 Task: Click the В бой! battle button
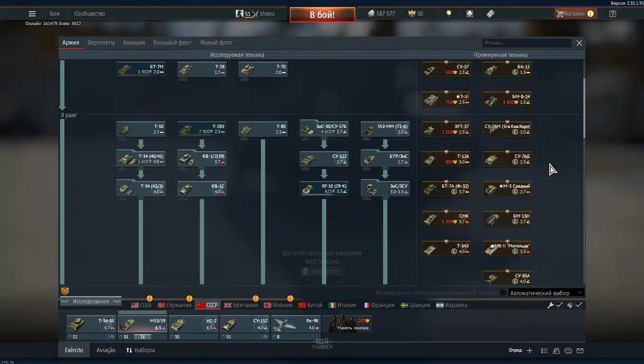322,15
